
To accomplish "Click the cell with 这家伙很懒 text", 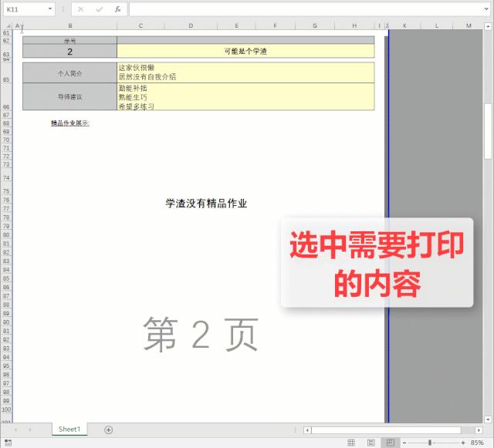I will point(245,72).
